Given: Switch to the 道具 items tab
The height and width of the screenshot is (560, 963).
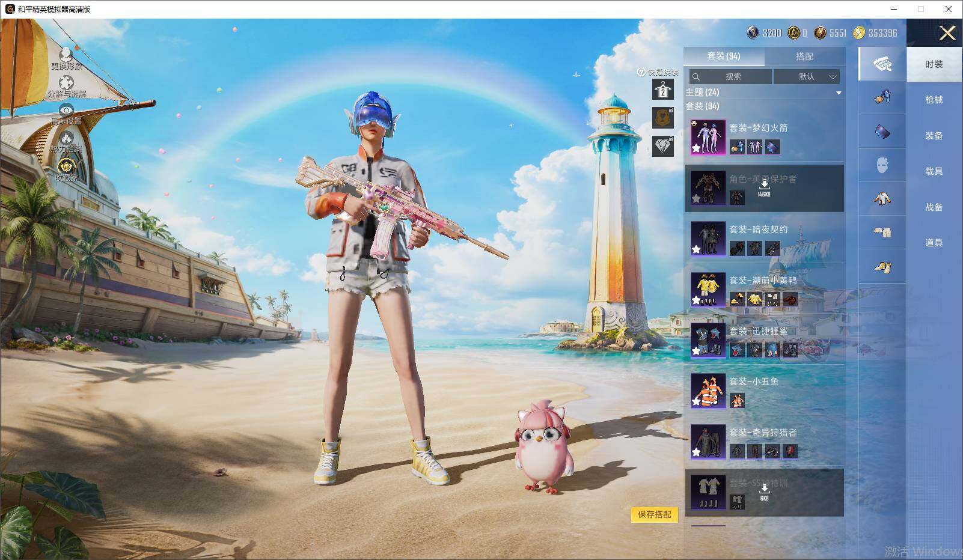Looking at the screenshot, I should pos(934,243).
